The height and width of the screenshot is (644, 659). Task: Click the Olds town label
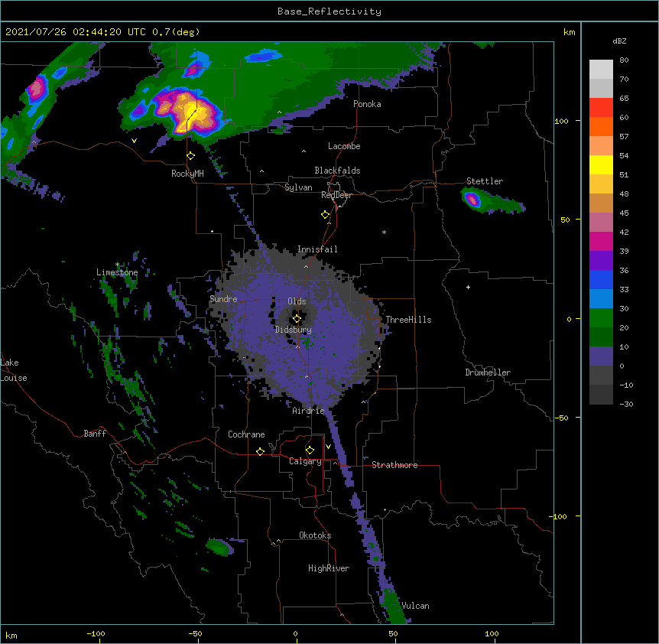pyautogui.click(x=297, y=301)
